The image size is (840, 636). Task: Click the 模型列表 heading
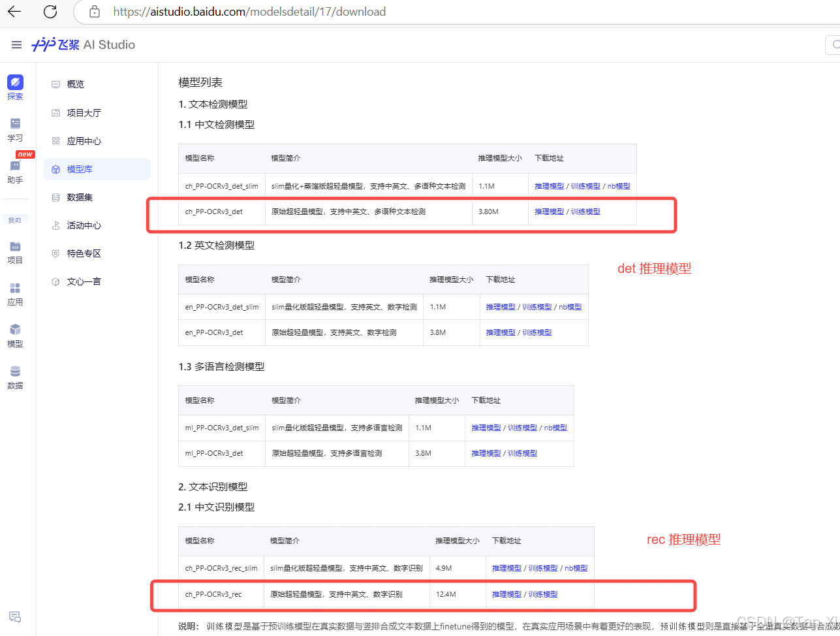(200, 82)
